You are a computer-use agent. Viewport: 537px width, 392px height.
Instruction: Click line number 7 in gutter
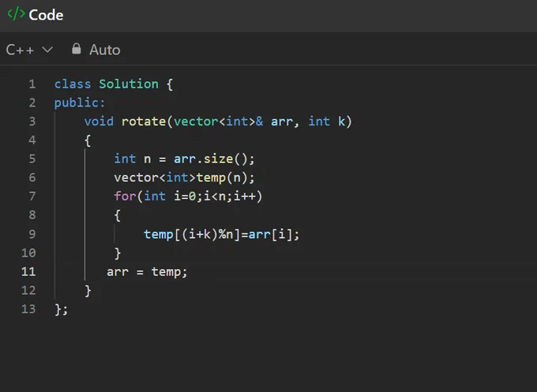coord(32,196)
